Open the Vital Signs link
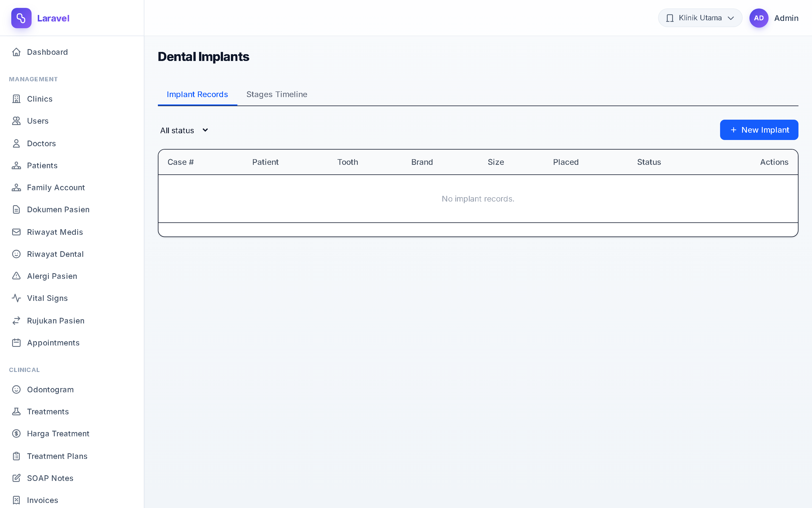Image resolution: width=812 pixels, height=508 pixels. 72,298
